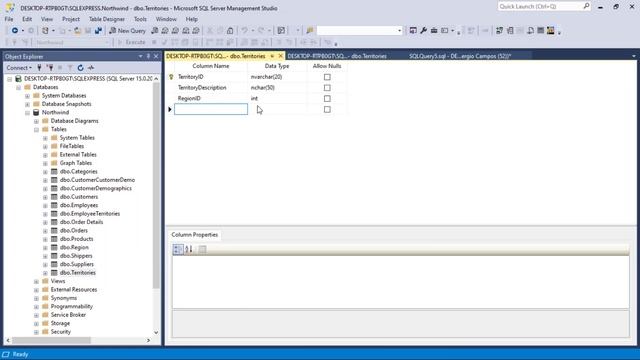Open the solution configurations combo box
This screenshot has height=360, width=640.
coord(360,31)
